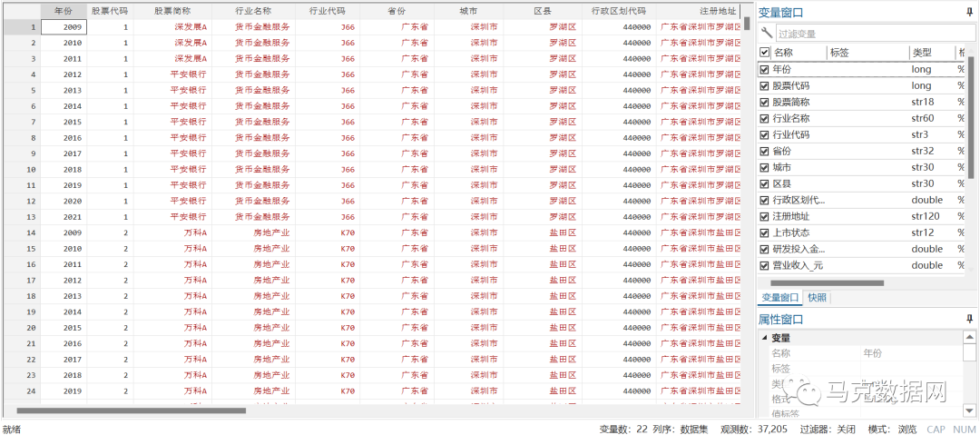This screenshot has height=435, width=980.
Task: Collapse the 变量 group in the 属性窗口
Action: point(764,338)
